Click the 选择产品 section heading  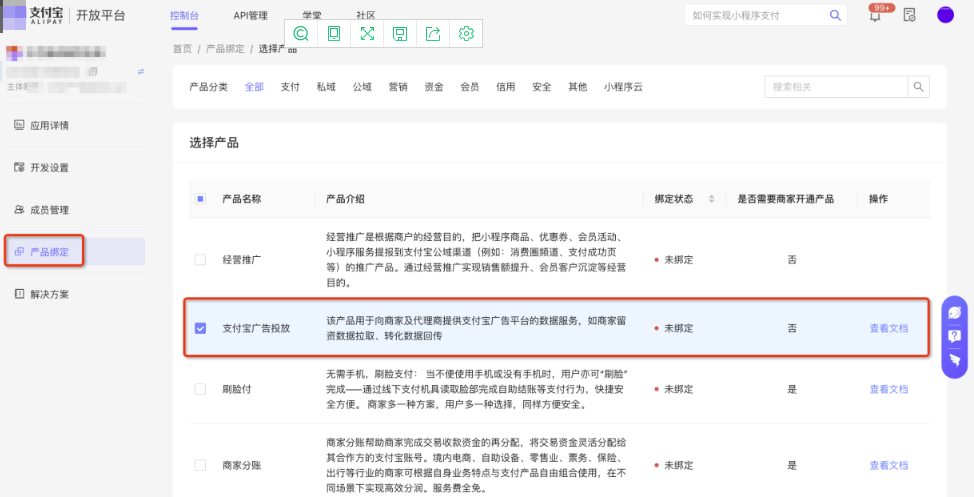(214, 143)
